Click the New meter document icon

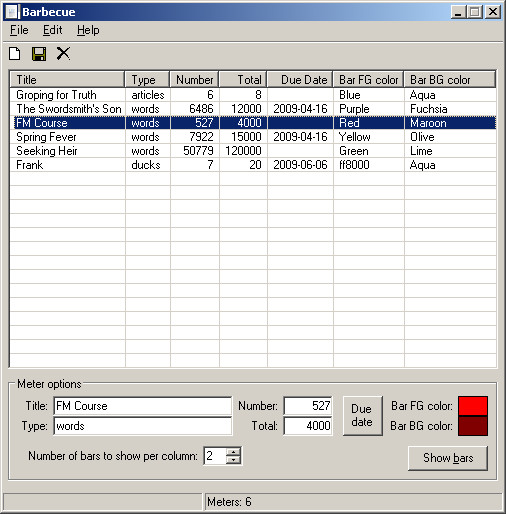(x=15, y=54)
